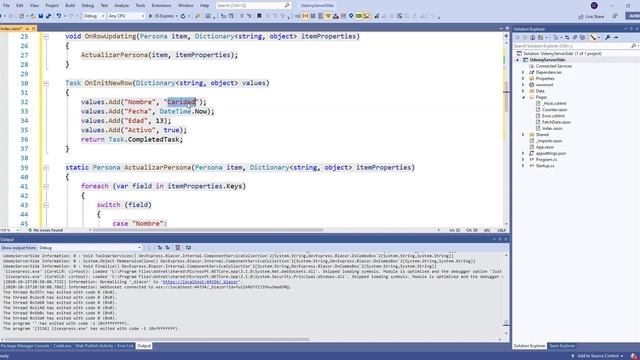640x360 pixels.
Task: Toggle the bookmark icon in the toolbar
Action: coord(259,16)
